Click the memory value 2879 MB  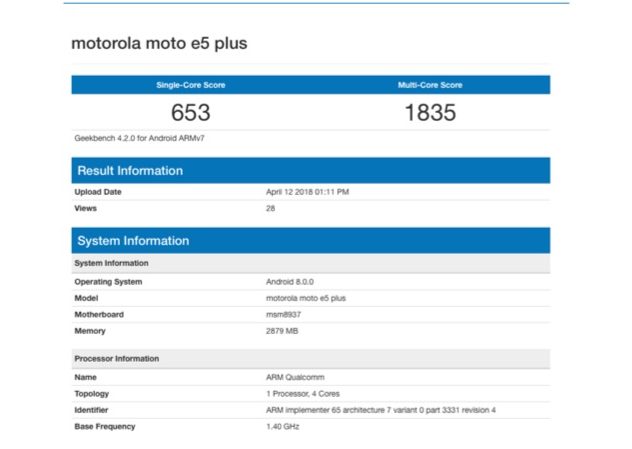pyautogui.click(x=283, y=331)
